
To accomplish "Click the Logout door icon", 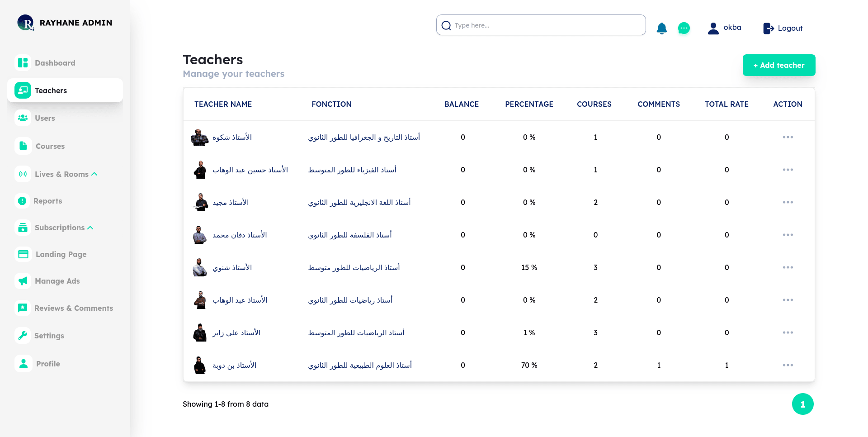I will pos(769,28).
